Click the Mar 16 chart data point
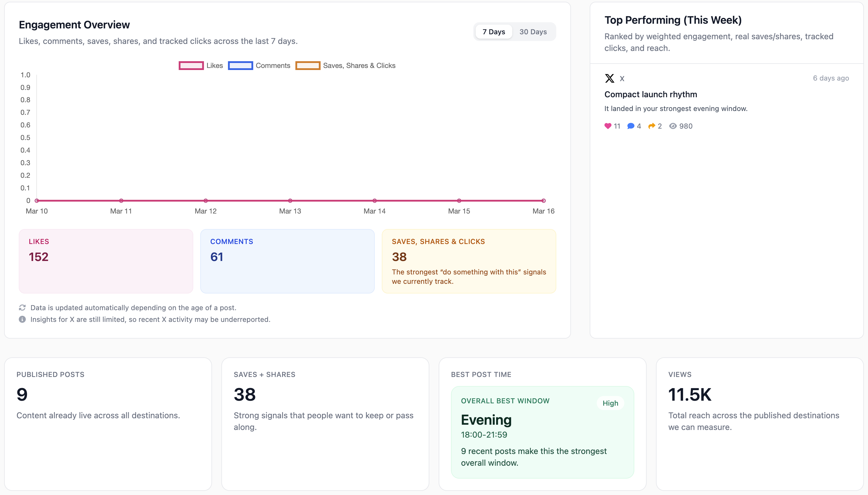868x495 pixels. coord(543,201)
